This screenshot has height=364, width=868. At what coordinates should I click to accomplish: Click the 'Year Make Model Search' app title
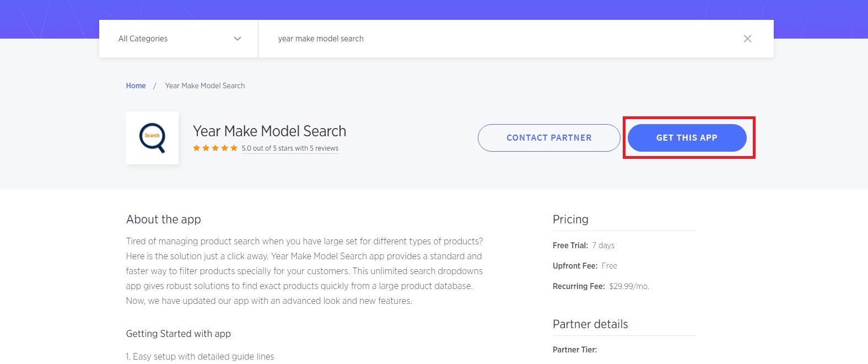(x=269, y=131)
